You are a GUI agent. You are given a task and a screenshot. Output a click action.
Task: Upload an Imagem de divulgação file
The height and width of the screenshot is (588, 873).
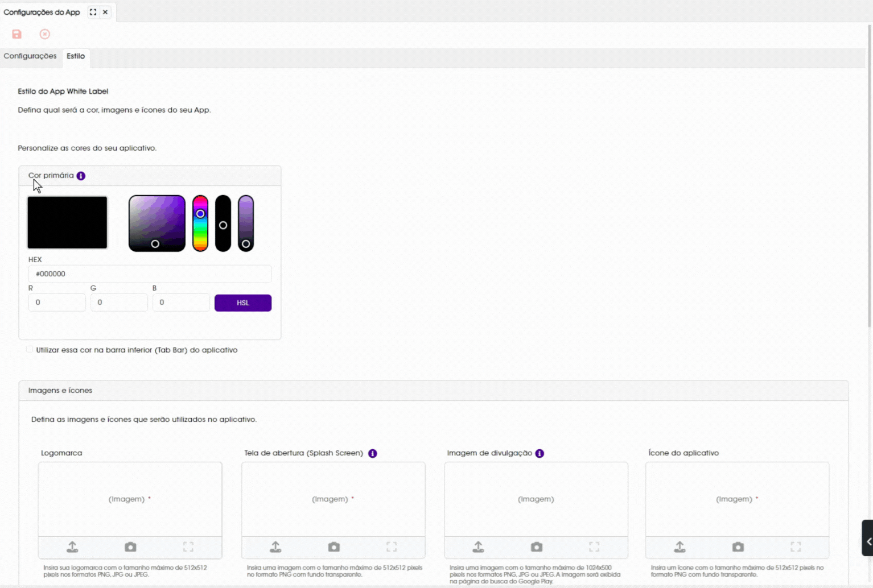479,547
